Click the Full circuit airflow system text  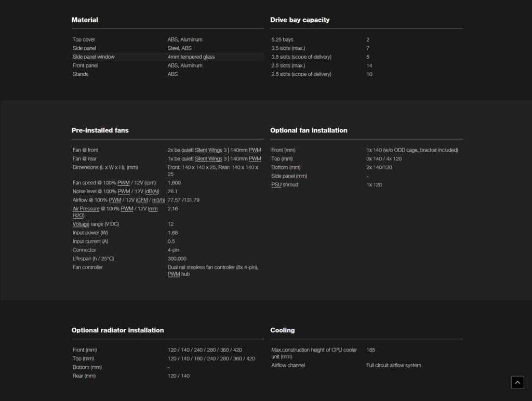[393, 365]
